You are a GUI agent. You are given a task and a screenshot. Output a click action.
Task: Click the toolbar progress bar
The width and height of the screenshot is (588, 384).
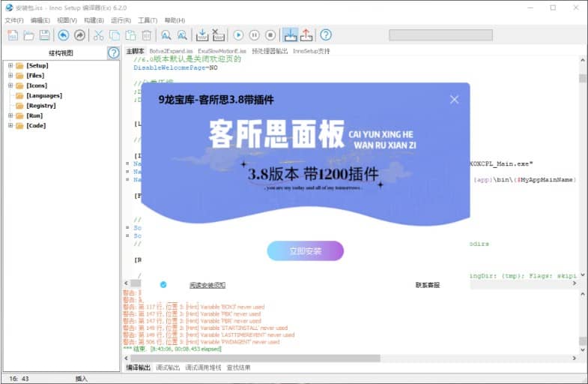click(x=440, y=35)
